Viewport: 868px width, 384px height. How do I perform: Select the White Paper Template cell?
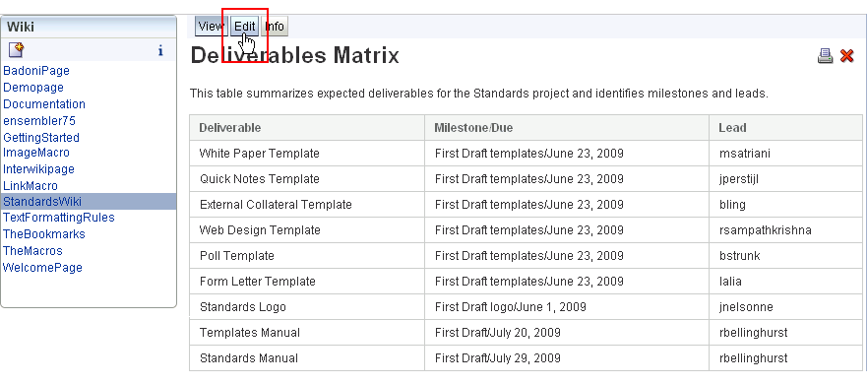coord(307,154)
